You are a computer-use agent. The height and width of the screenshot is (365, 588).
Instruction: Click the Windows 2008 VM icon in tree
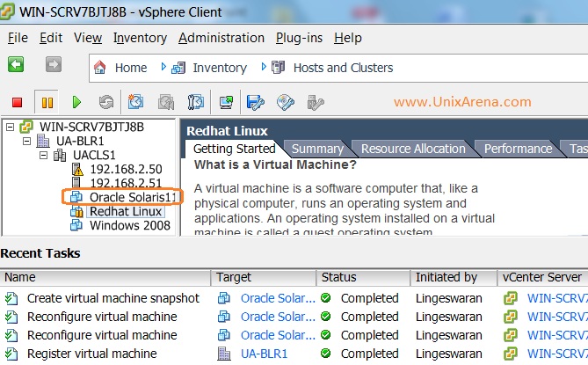click(x=76, y=225)
